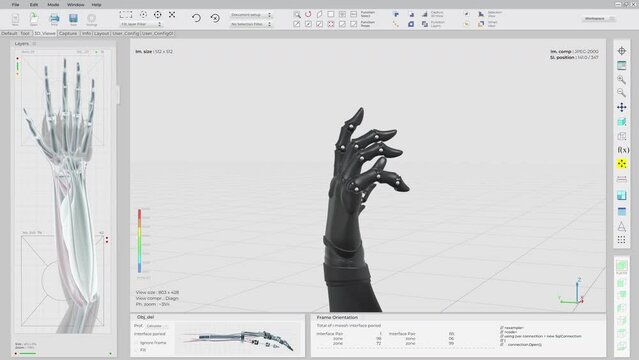Click the dots grid icon in right sidebar
The height and width of the screenshot is (360, 639).
(x=621, y=240)
